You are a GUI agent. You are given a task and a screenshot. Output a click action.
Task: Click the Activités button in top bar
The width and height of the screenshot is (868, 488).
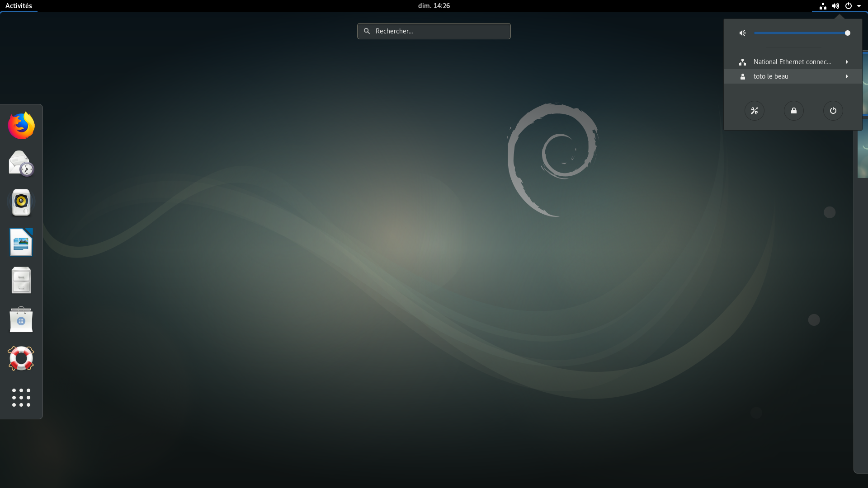[x=19, y=6]
